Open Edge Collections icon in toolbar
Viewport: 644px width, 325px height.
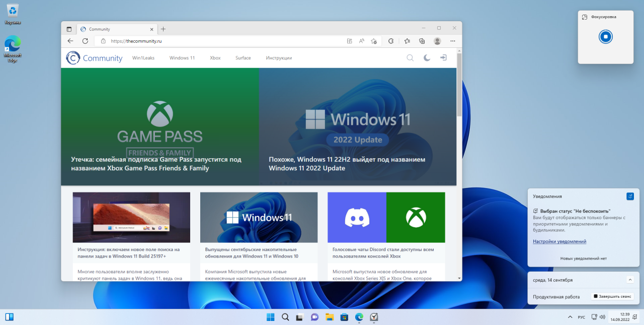point(422,41)
